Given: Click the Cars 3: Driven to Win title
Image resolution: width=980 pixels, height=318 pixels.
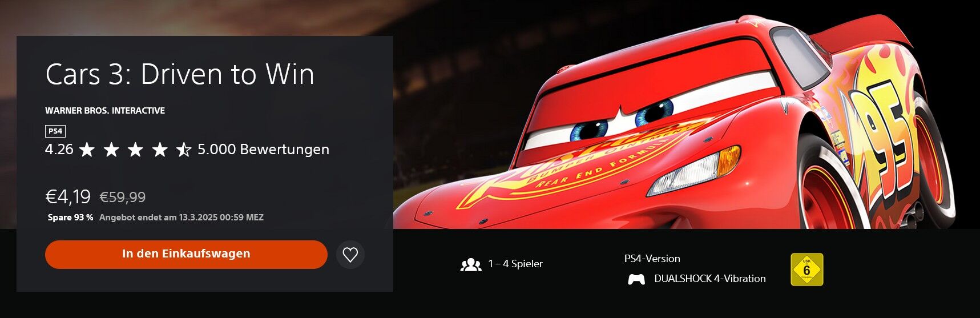Looking at the screenshot, I should [180, 74].
